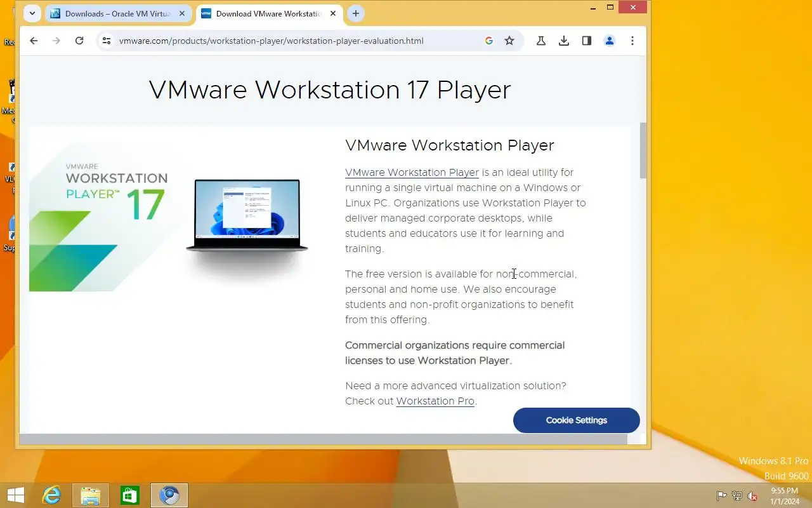Close the Download VMware Workstation tab
Viewport: 812px width, 508px height.
coord(333,13)
